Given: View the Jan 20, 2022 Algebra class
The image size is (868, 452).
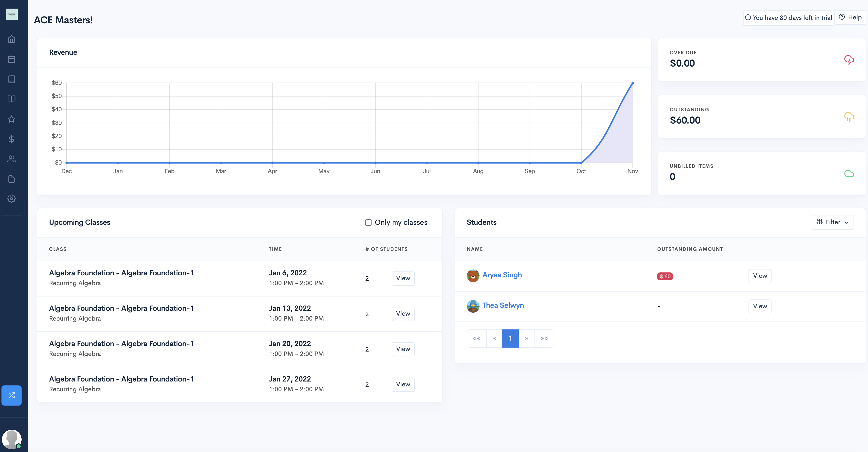Looking at the screenshot, I should click(403, 349).
